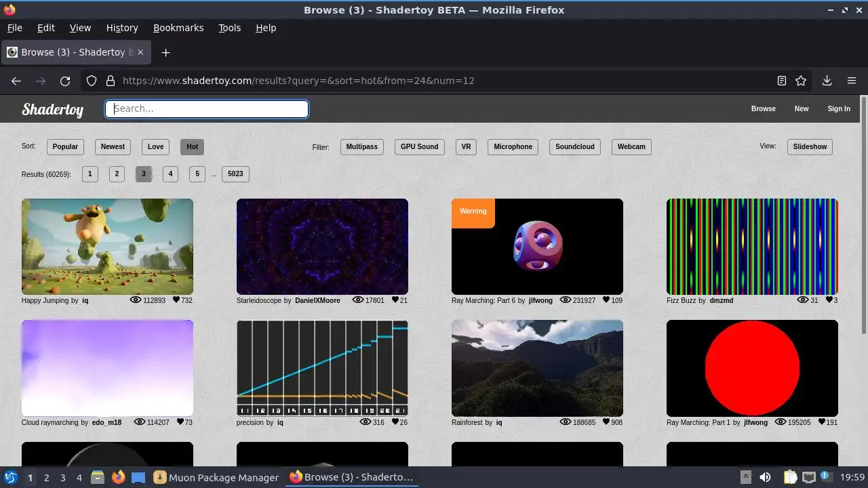Image resolution: width=868 pixels, height=488 pixels.
Task: Open the Tools menu
Action: [229, 28]
